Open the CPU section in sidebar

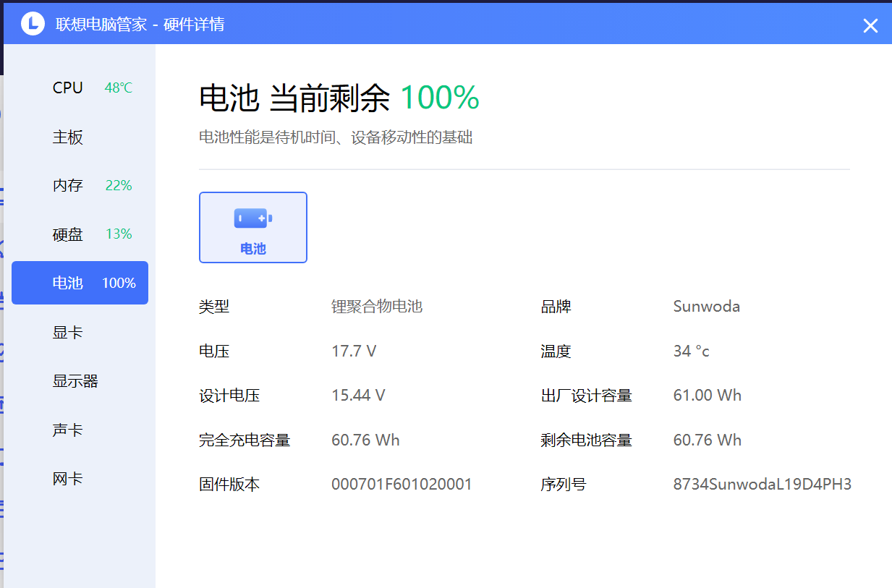pyautogui.click(x=80, y=88)
